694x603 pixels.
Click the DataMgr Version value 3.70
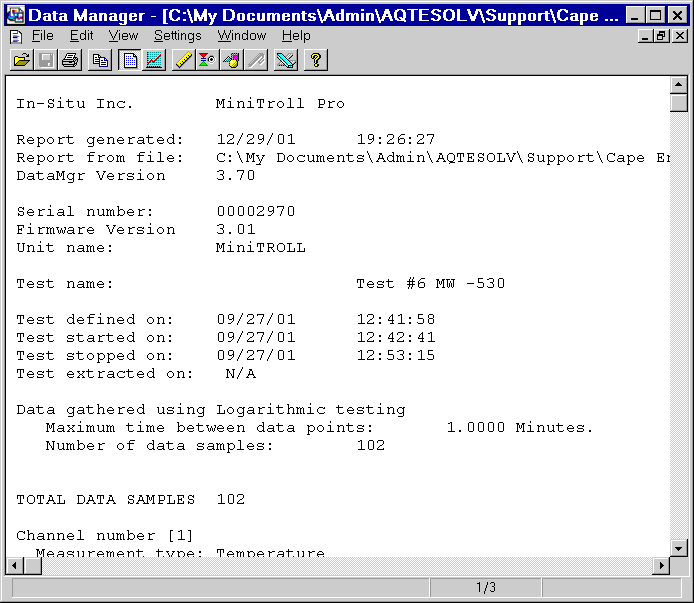click(235, 175)
